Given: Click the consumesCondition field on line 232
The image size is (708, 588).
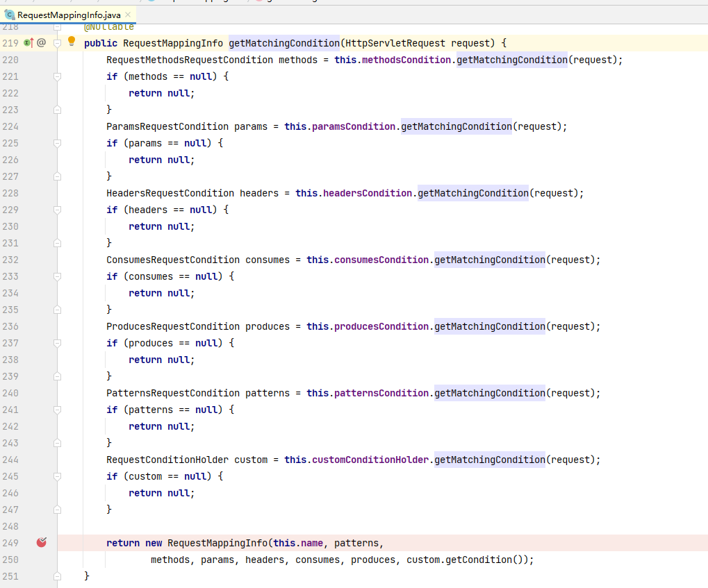Looking at the screenshot, I should coord(381,260).
